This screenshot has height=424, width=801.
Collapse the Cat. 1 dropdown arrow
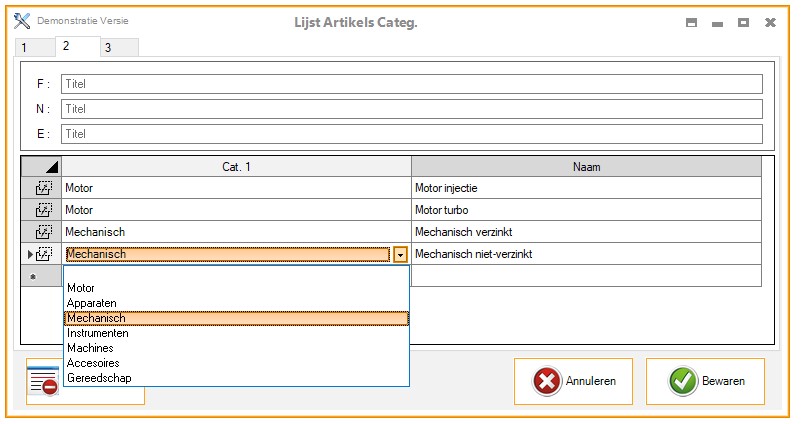[400, 255]
